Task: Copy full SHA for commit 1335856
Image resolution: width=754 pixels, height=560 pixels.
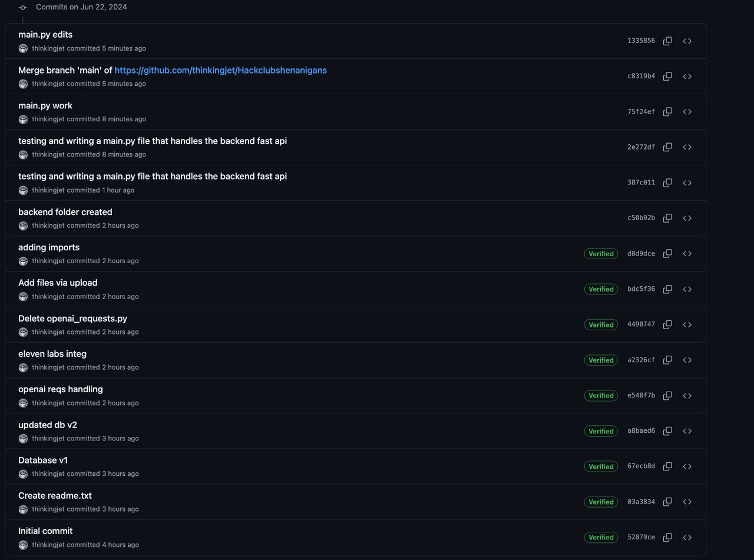Action: coord(667,41)
